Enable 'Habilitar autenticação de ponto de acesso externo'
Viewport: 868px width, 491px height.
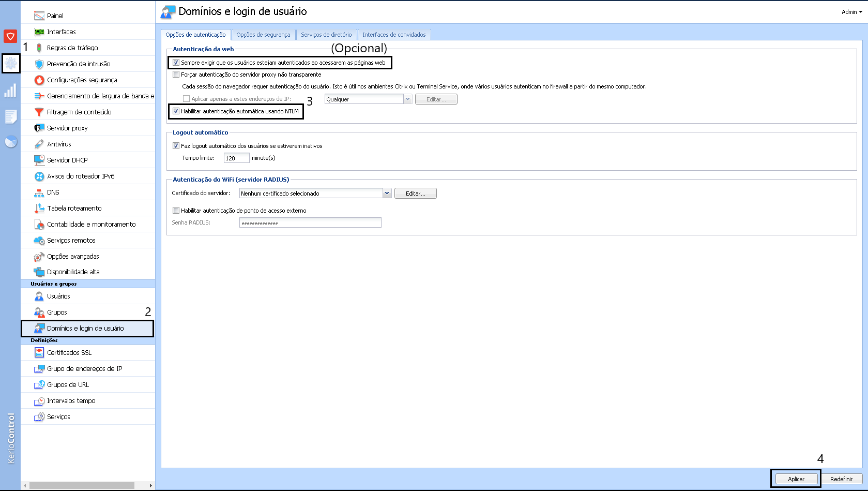pyautogui.click(x=176, y=211)
